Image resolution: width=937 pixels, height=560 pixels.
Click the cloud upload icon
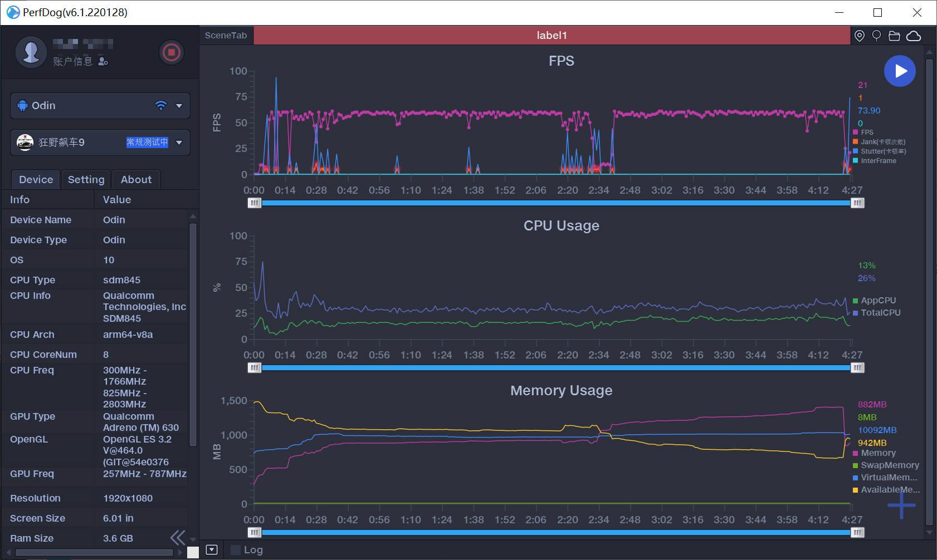tap(914, 36)
